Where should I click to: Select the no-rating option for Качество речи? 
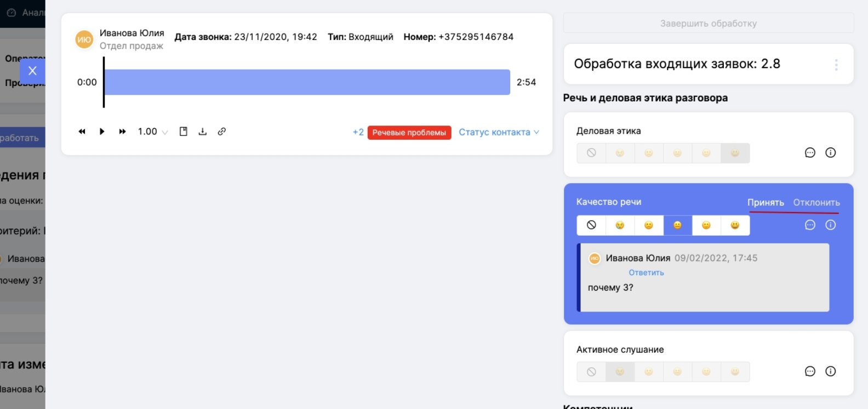pyautogui.click(x=591, y=225)
